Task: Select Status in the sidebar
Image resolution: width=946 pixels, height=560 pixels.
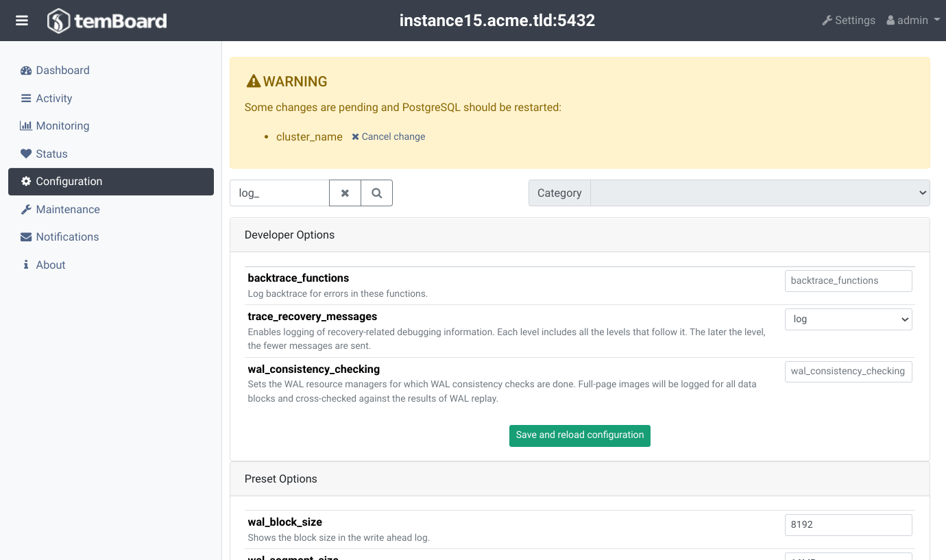Action: 44,154
